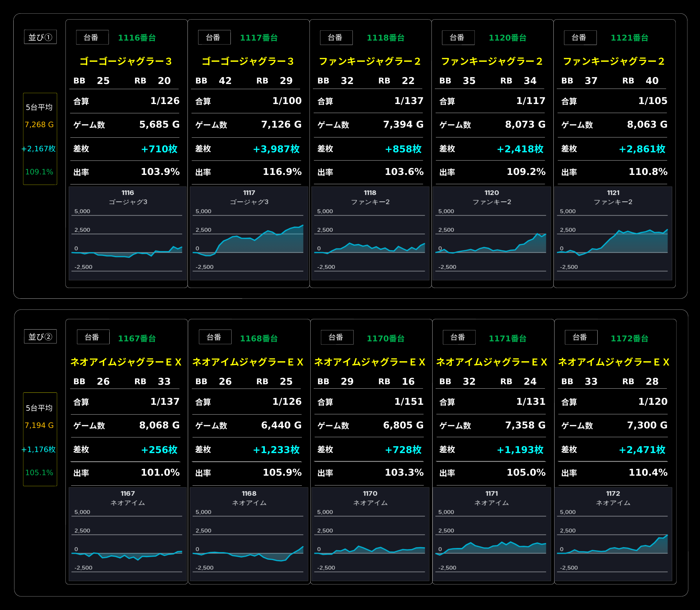Viewport: 700px width, 610px height.
Task: Select the +3,987枚 difference value
Action: tap(276, 149)
